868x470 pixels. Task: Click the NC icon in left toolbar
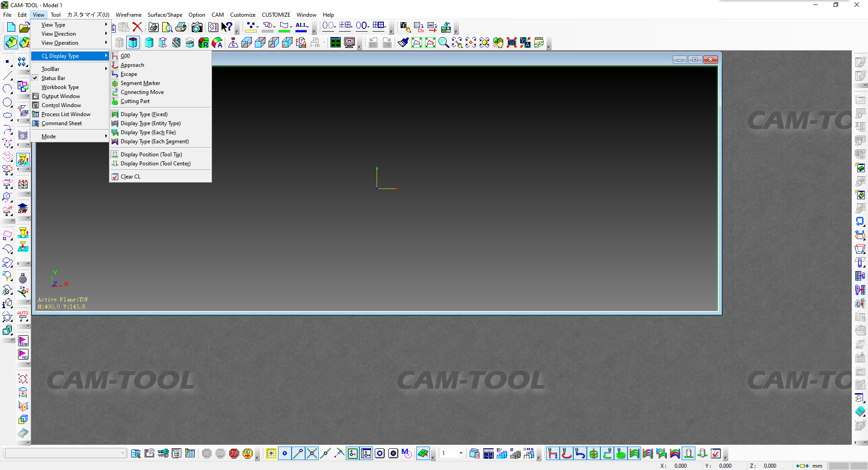tap(23, 355)
